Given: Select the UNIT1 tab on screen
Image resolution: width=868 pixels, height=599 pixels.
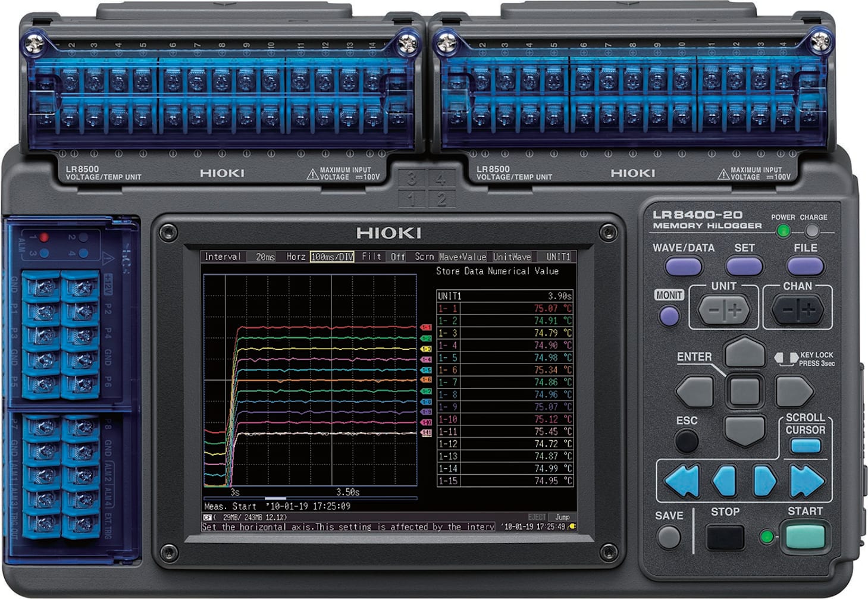Looking at the screenshot, I should click(x=554, y=258).
